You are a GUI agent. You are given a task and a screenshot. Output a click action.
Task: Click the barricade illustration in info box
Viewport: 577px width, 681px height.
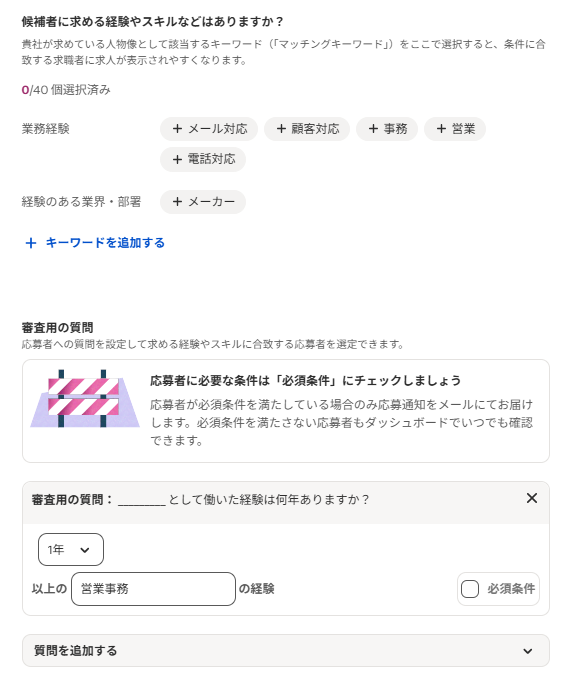[85, 399]
